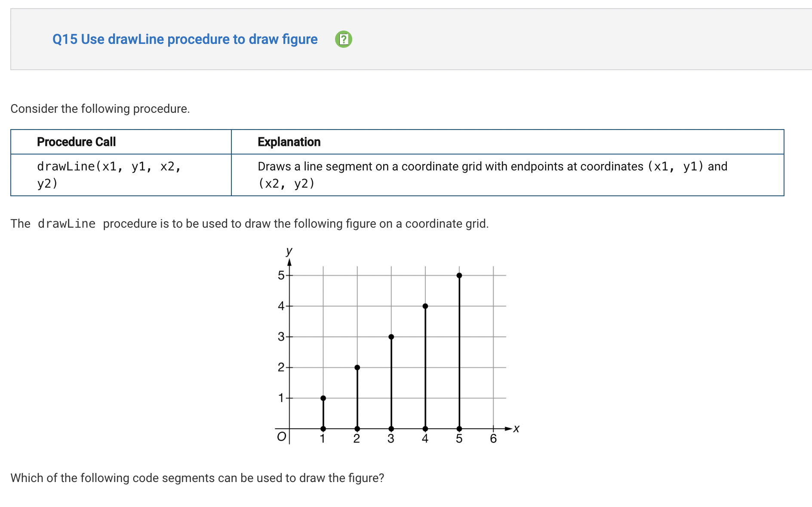This screenshot has width=812, height=507.
Task: Click the point at top of x=3 line
Action: [391, 337]
